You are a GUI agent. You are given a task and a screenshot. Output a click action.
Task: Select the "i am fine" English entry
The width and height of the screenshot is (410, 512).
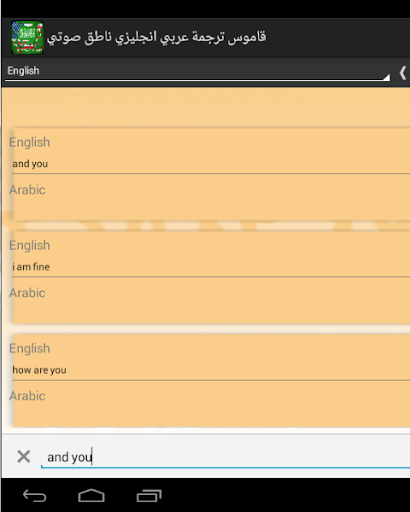tap(31, 267)
